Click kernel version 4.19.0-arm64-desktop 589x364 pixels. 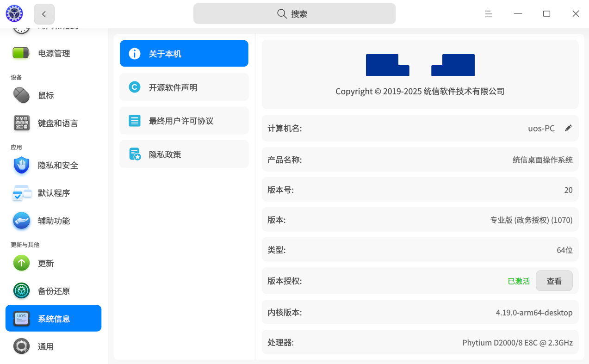pos(534,313)
